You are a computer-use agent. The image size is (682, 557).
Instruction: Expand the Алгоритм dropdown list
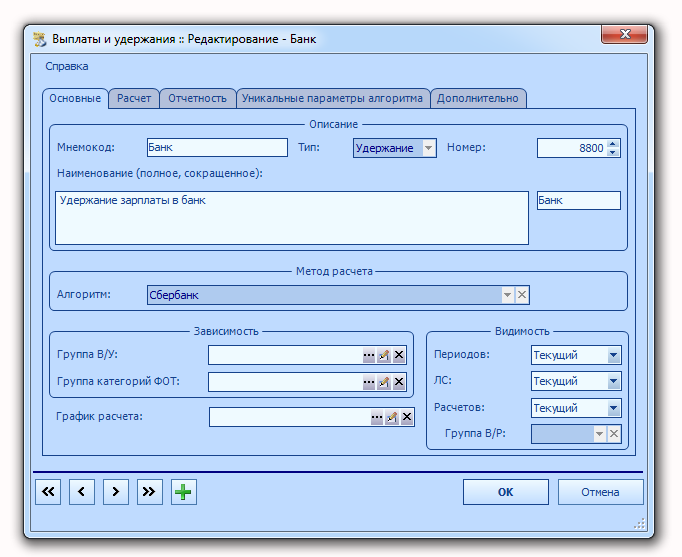507,295
